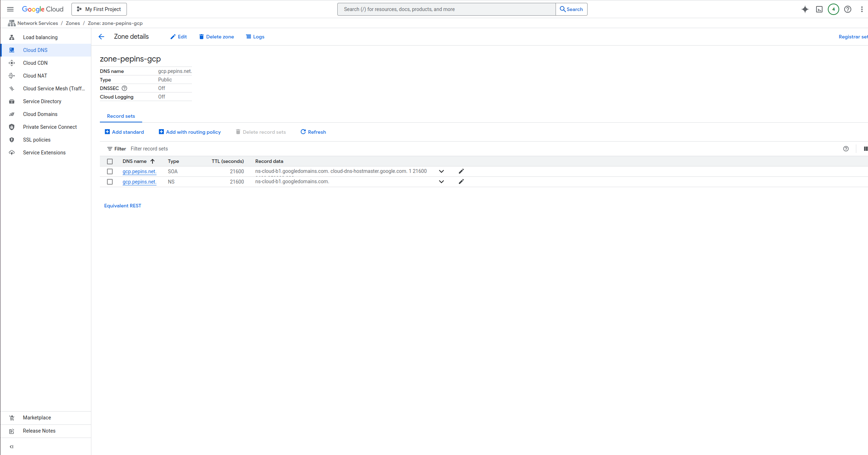Toggle sort order on DNS name column
This screenshot has width=868, height=455.
click(152, 161)
